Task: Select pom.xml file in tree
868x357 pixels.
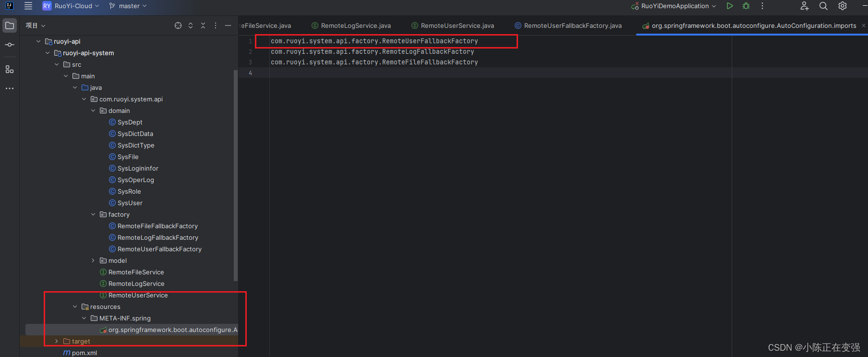Action: (x=80, y=353)
